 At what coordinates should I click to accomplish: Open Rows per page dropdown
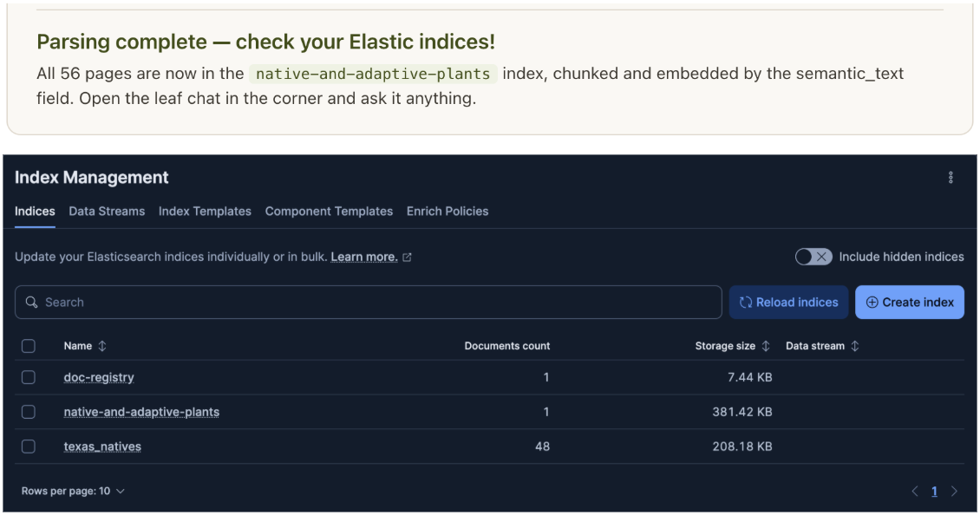[x=73, y=492]
